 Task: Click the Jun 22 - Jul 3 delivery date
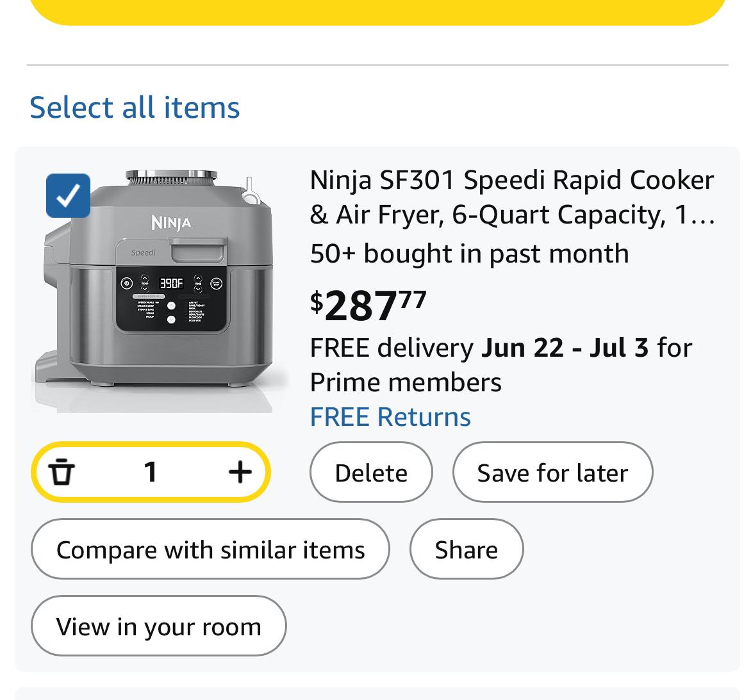pyautogui.click(x=565, y=348)
